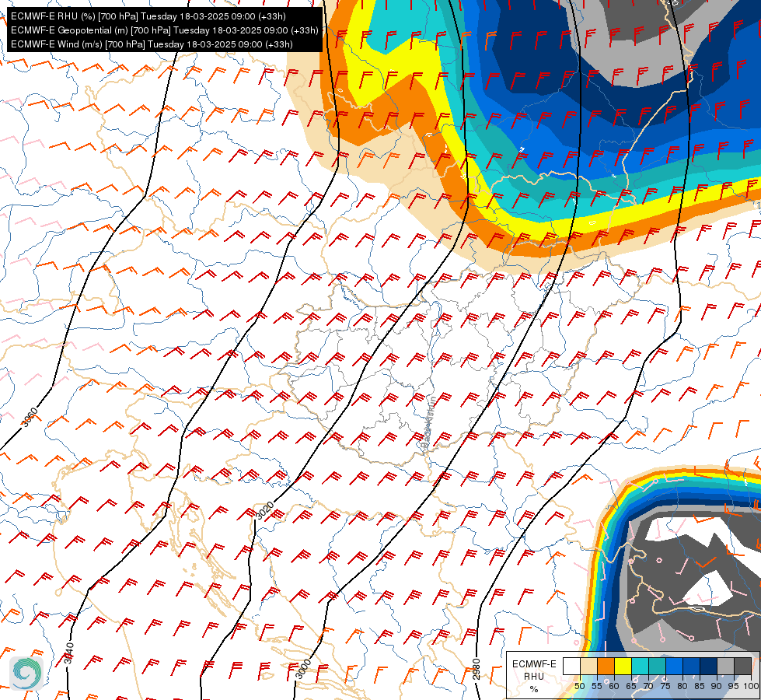761x700 pixels.
Task: Click the 3040 contour label
Action: tap(69, 653)
